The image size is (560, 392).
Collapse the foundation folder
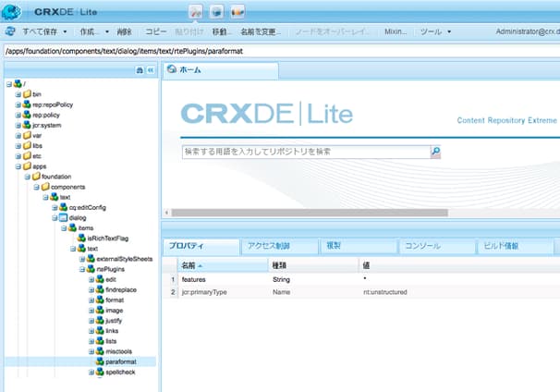point(27,177)
